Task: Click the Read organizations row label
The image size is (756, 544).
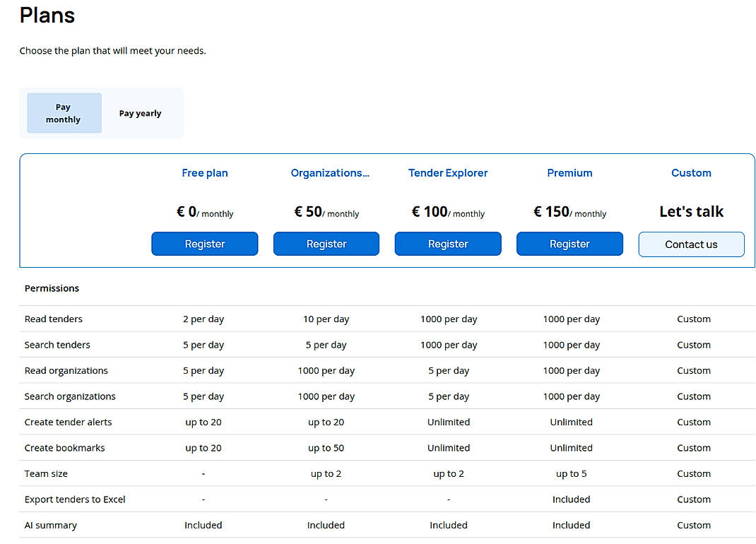Action: [66, 370]
